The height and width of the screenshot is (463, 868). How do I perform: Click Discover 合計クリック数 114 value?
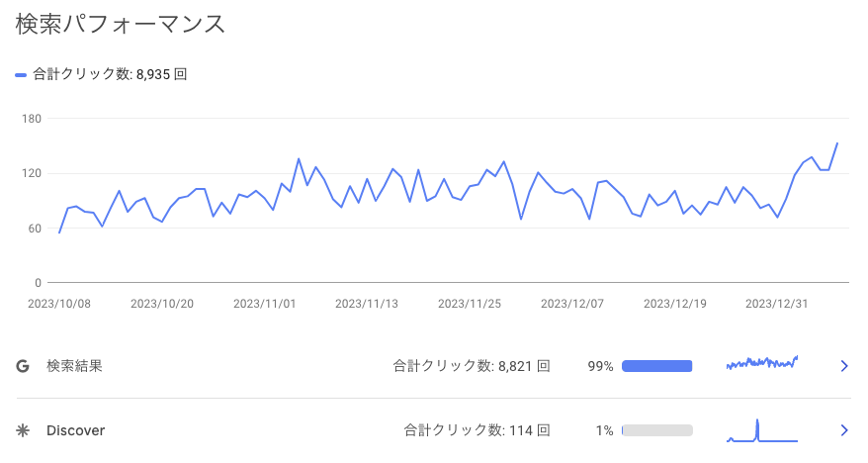pos(477,430)
